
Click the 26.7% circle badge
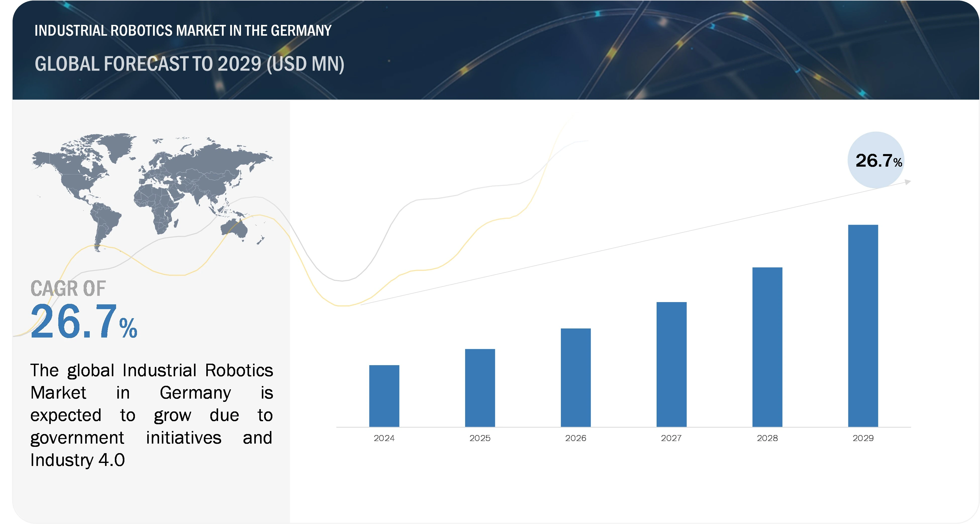(x=876, y=160)
